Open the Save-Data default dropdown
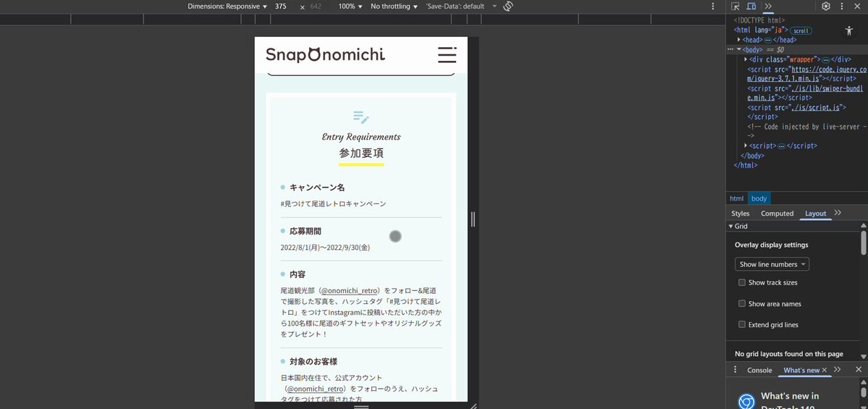 click(x=461, y=7)
